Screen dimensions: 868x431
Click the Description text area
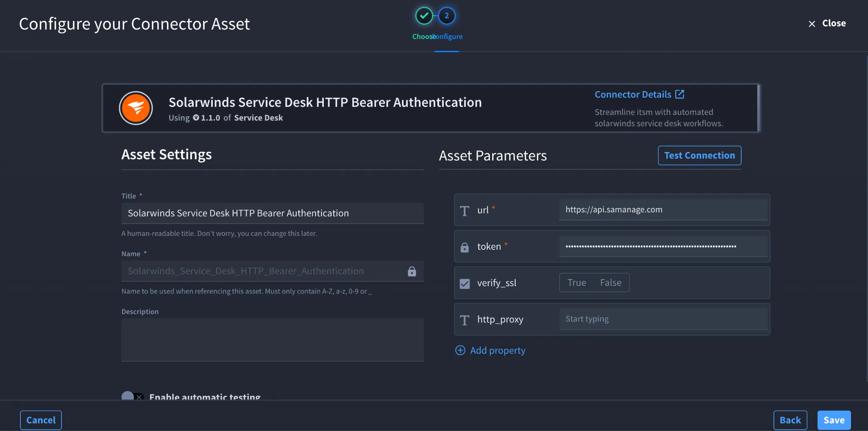click(x=273, y=340)
